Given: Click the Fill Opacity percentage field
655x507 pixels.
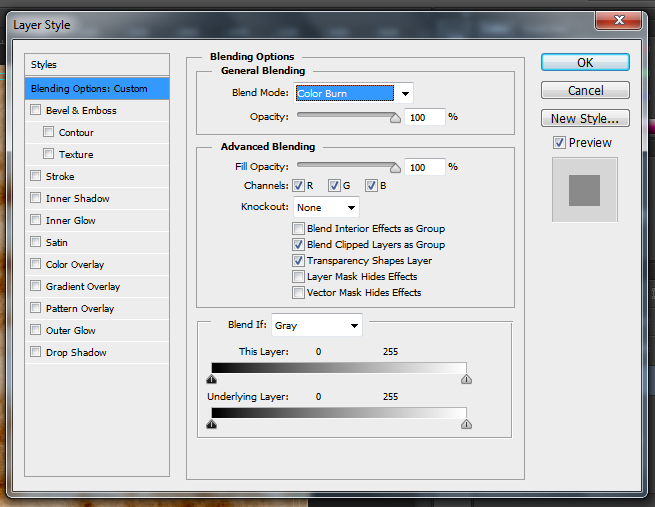Looking at the screenshot, I should pyautogui.click(x=424, y=167).
